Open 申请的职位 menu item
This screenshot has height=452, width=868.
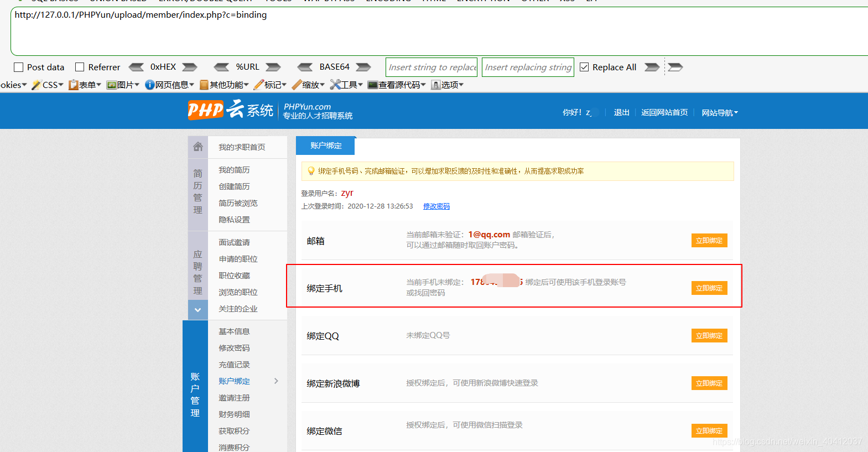coord(238,259)
